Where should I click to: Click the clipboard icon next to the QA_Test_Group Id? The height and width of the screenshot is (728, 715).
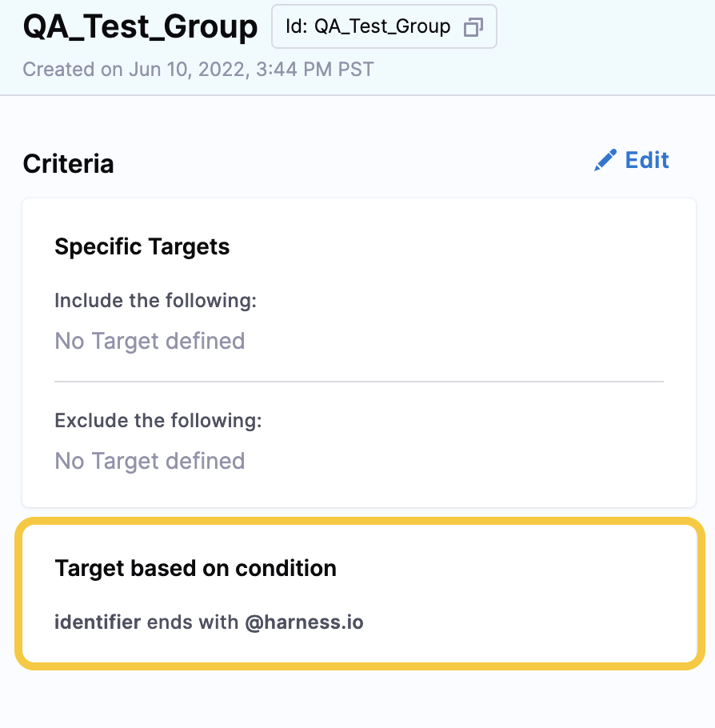coord(475,26)
